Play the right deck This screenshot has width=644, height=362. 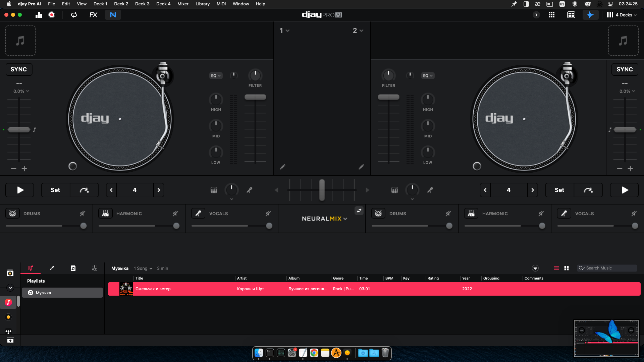tap(624, 190)
